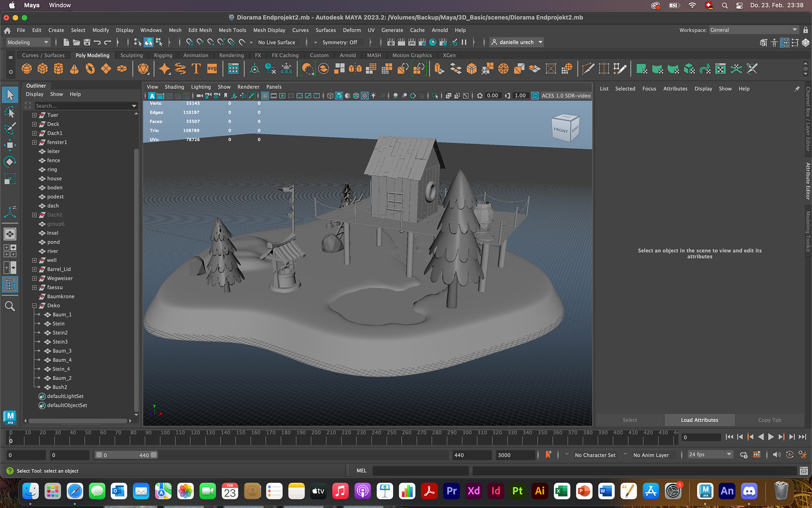Image resolution: width=812 pixels, height=508 pixels.
Task: Click the polygon cube shelf icon
Action: pos(43,69)
